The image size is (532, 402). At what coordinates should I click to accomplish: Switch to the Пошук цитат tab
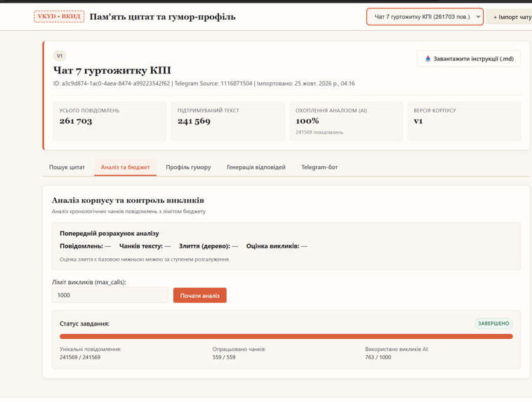tap(67, 167)
